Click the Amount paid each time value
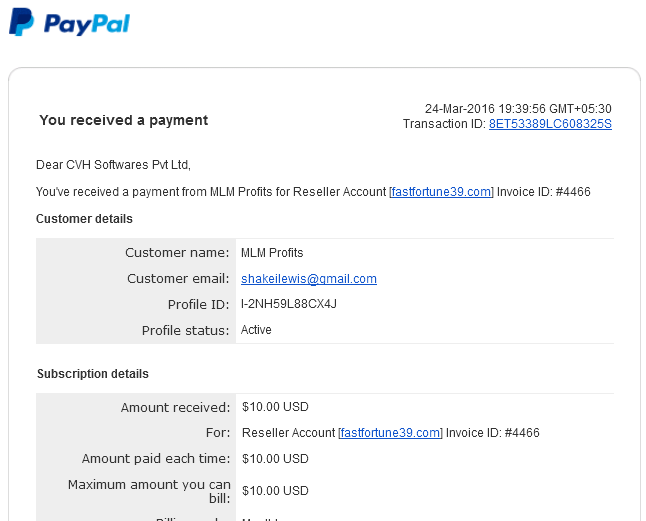Image resolution: width=646 pixels, height=521 pixels. point(275,459)
